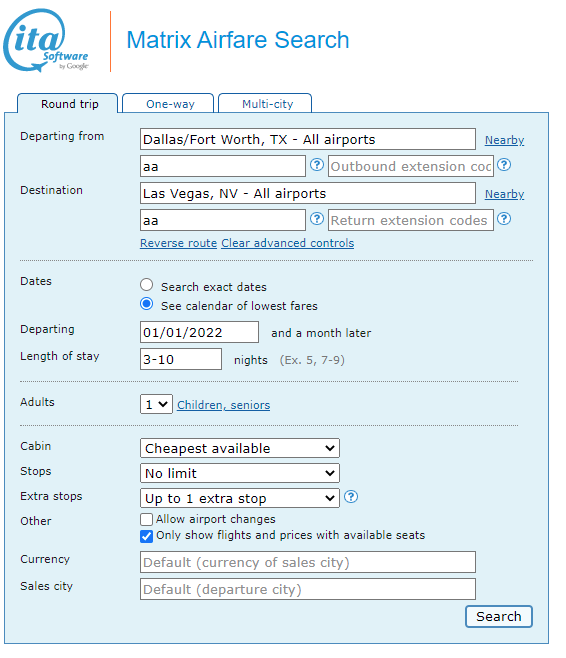The image size is (566, 658).
Task: Click the ITA Software logo
Action: click(x=46, y=40)
